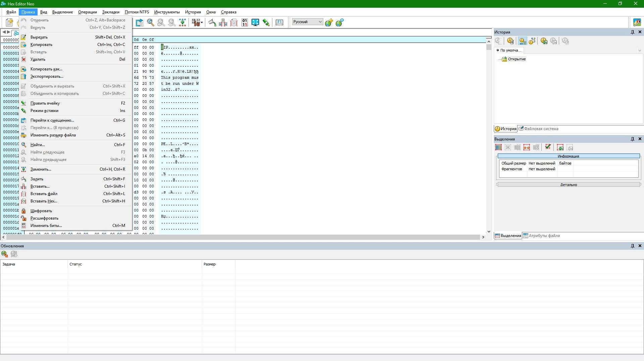Choose Изменить биты... menu entry
The width and height of the screenshot is (644, 361).
[75, 226]
